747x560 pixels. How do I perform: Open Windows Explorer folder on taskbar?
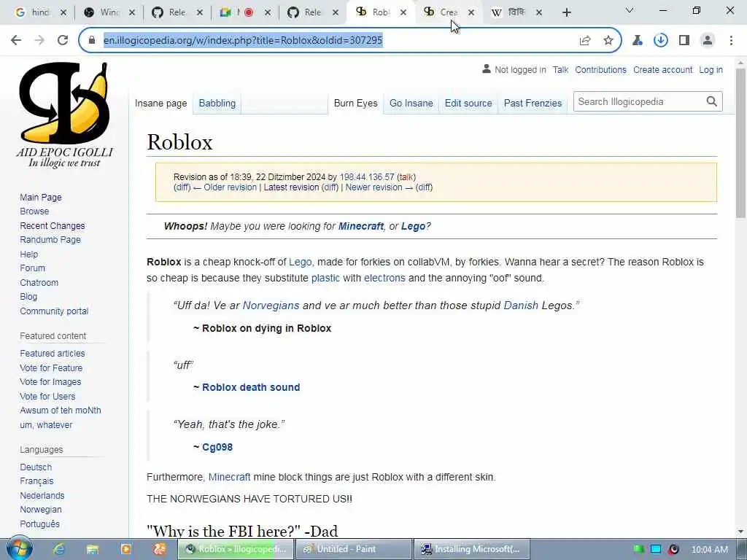(x=93, y=549)
